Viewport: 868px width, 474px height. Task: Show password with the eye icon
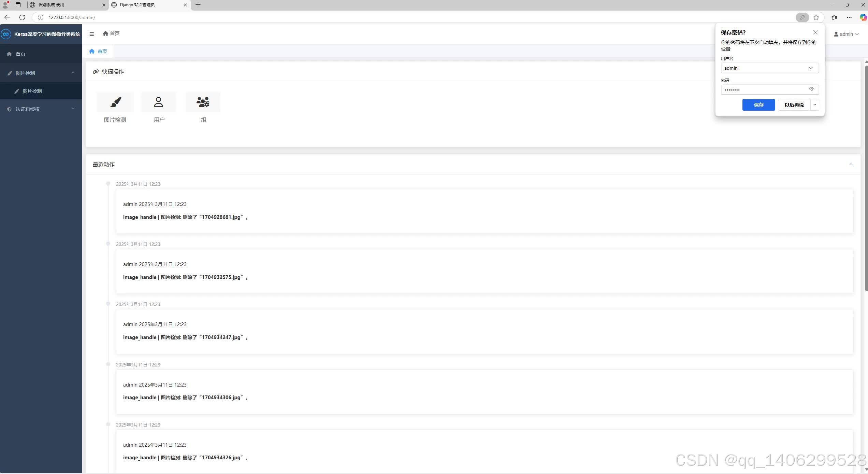point(812,89)
